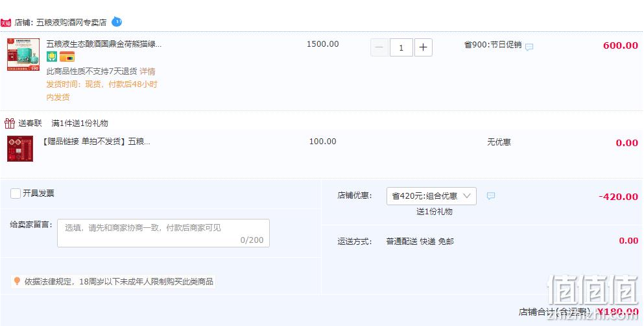Click the comment icon beside the store discount dropdown
This screenshot has height=326, width=644.
(x=491, y=196)
